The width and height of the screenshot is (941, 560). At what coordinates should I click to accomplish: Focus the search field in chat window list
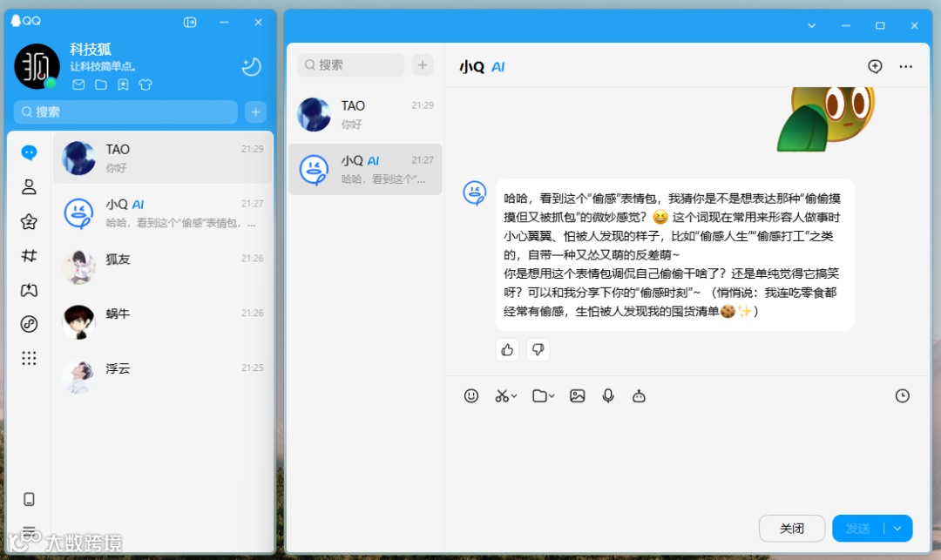coord(350,64)
